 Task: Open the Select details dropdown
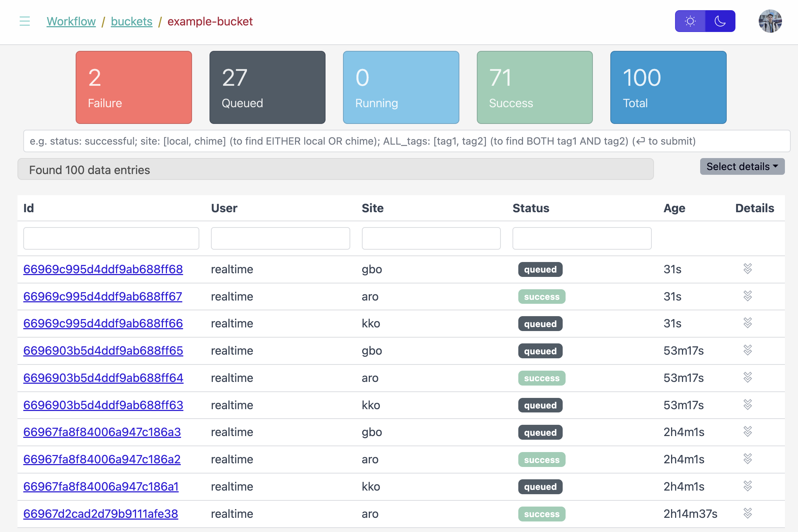point(742,166)
